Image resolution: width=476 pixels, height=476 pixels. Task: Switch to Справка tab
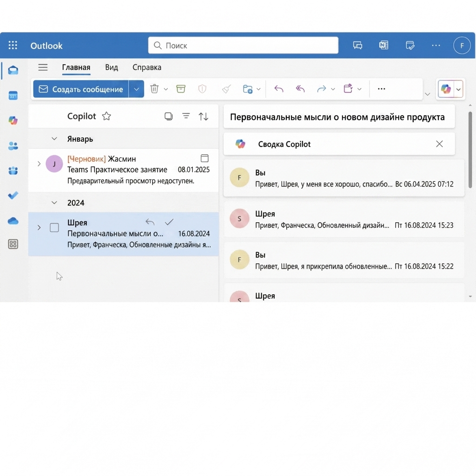tap(147, 67)
